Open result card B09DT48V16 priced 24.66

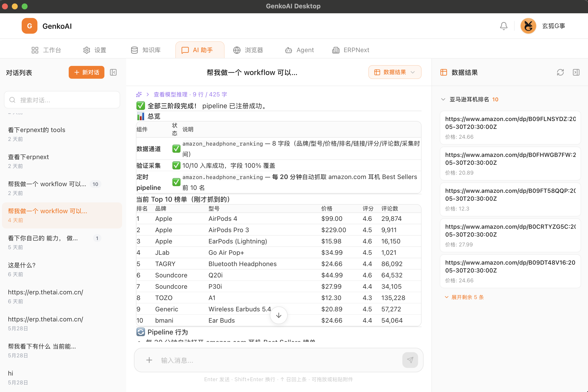pyautogui.click(x=510, y=271)
